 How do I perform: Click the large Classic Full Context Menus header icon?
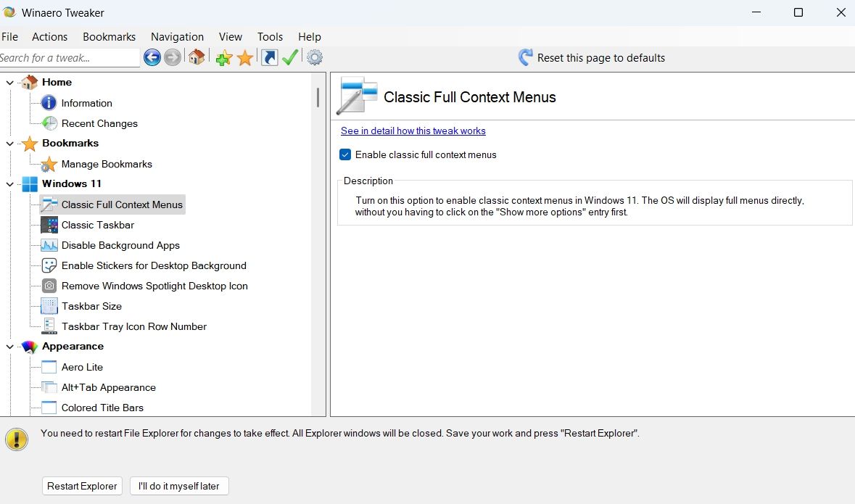coord(357,96)
